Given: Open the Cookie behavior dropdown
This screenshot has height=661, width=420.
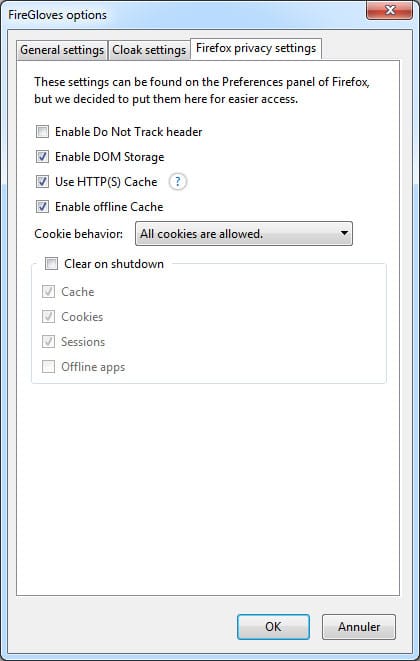Looking at the screenshot, I should pyautogui.click(x=244, y=234).
